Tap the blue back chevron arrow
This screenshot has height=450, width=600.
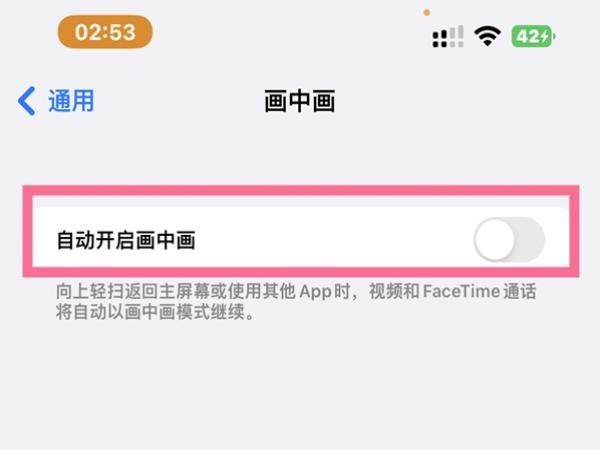click(27, 101)
